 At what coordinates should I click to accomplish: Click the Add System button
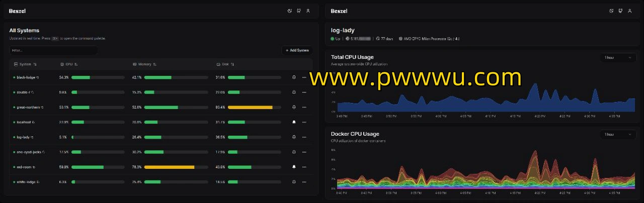point(297,50)
